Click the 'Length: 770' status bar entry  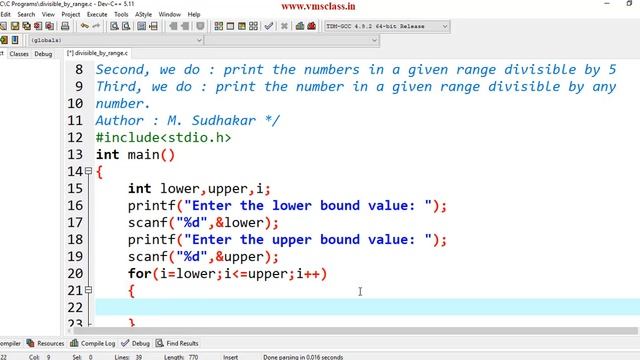pos(181,357)
